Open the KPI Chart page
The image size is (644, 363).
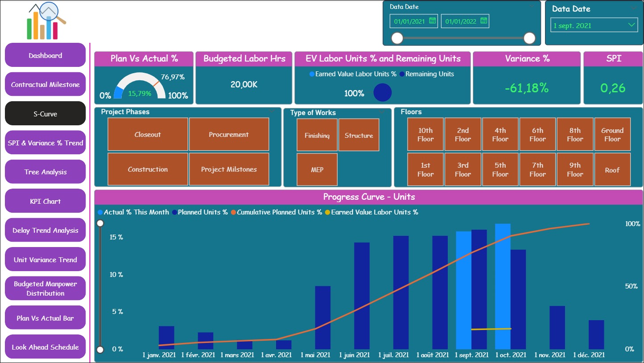(45, 201)
